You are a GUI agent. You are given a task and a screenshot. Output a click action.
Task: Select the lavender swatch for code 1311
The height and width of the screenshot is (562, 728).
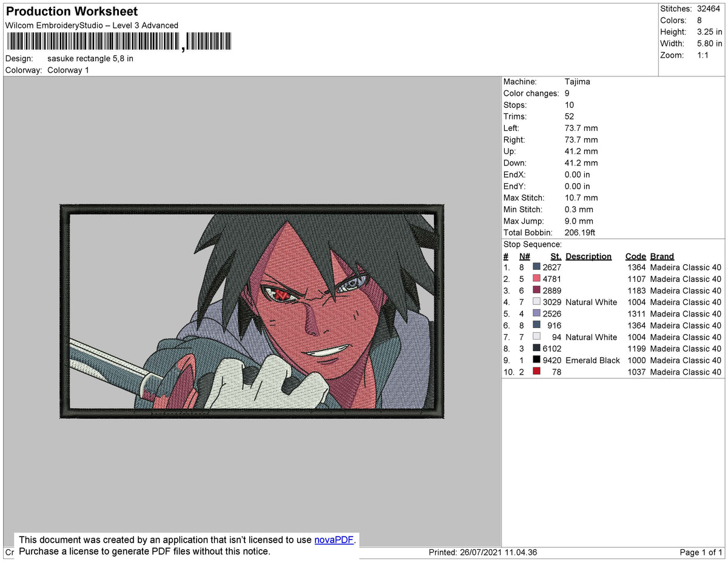point(538,313)
